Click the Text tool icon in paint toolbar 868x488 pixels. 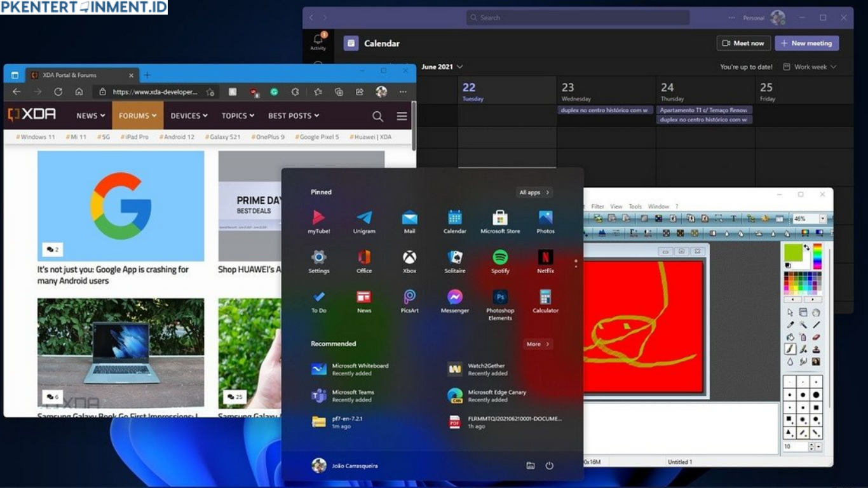[x=733, y=219]
